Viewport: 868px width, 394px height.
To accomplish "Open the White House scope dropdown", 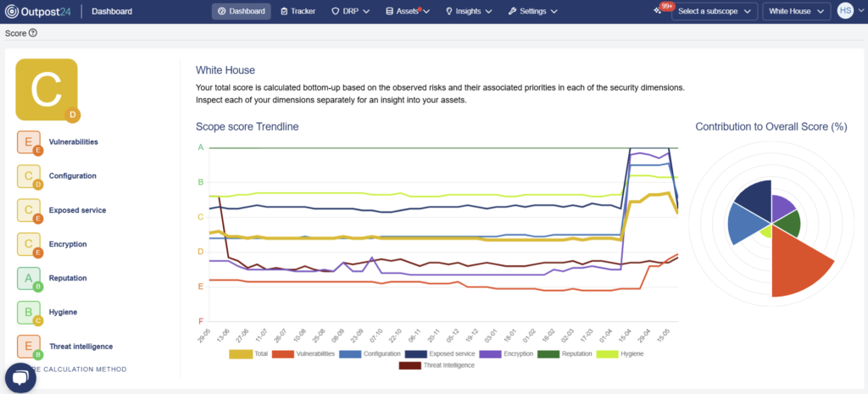I will (x=796, y=11).
